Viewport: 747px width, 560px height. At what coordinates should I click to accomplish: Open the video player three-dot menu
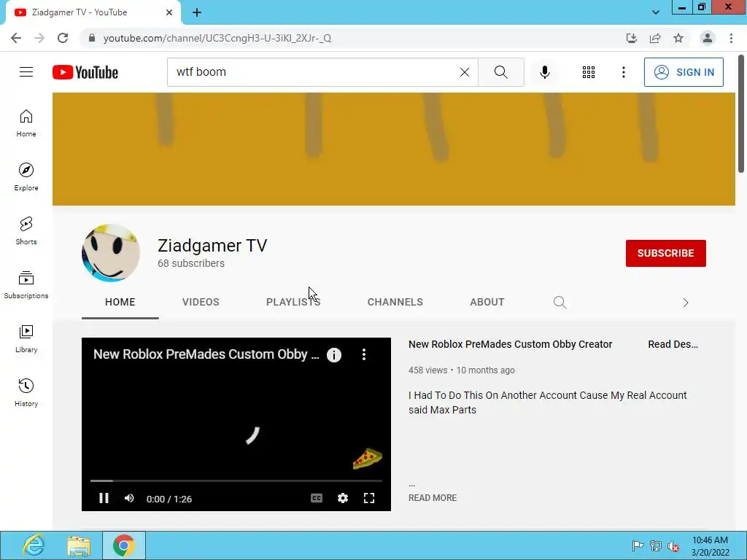point(364,354)
